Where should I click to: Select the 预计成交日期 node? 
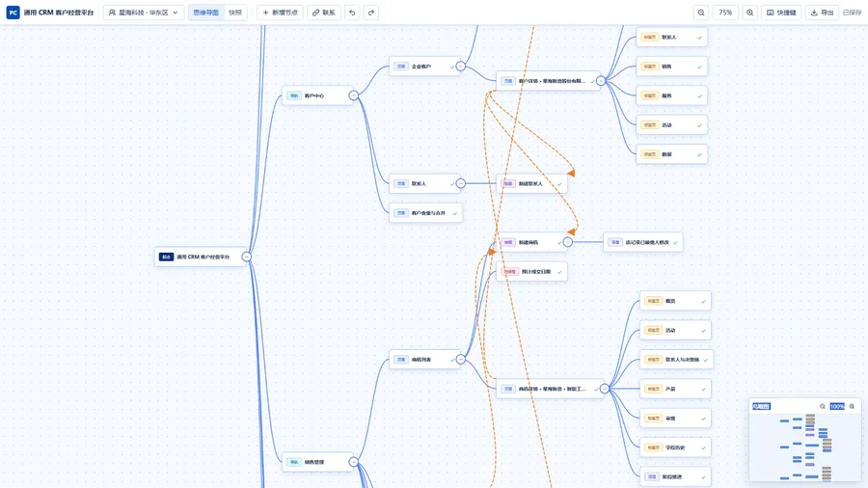(531, 272)
